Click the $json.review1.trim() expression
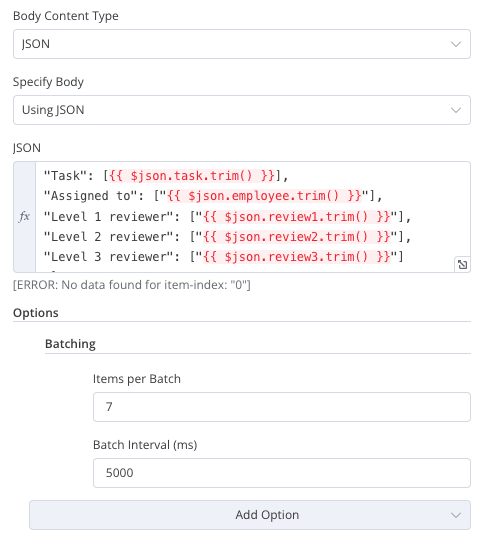 297,217
